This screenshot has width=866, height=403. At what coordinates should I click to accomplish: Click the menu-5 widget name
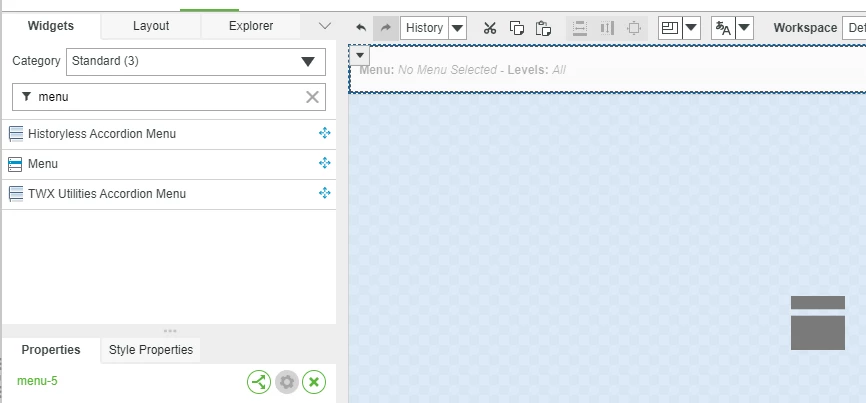(x=37, y=381)
